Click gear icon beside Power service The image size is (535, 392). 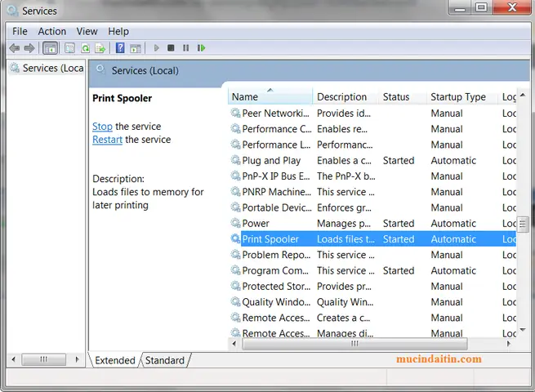235,223
